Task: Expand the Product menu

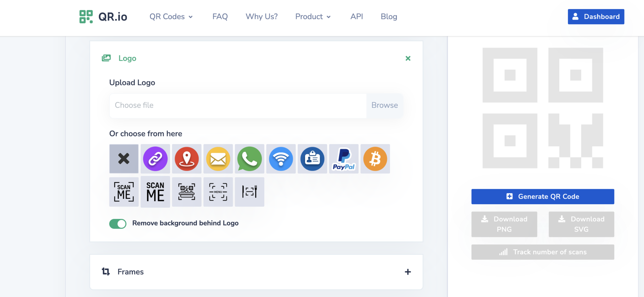Action: (x=313, y=17)
